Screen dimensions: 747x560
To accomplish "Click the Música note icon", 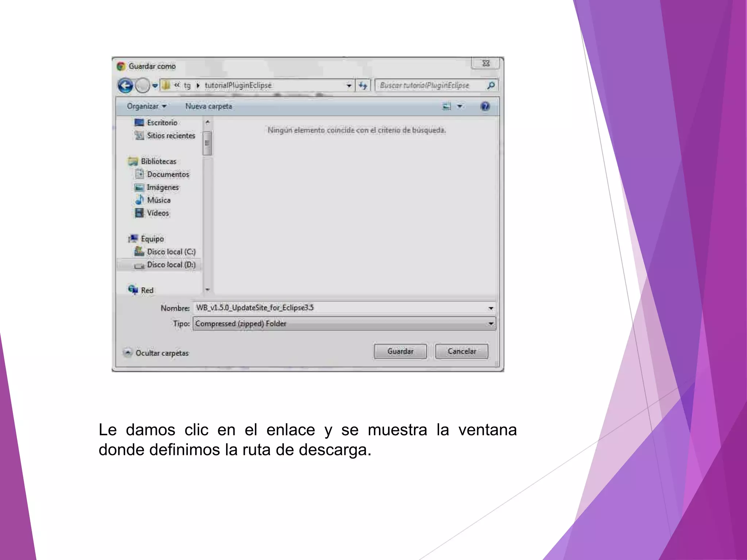I will (139, 200).
